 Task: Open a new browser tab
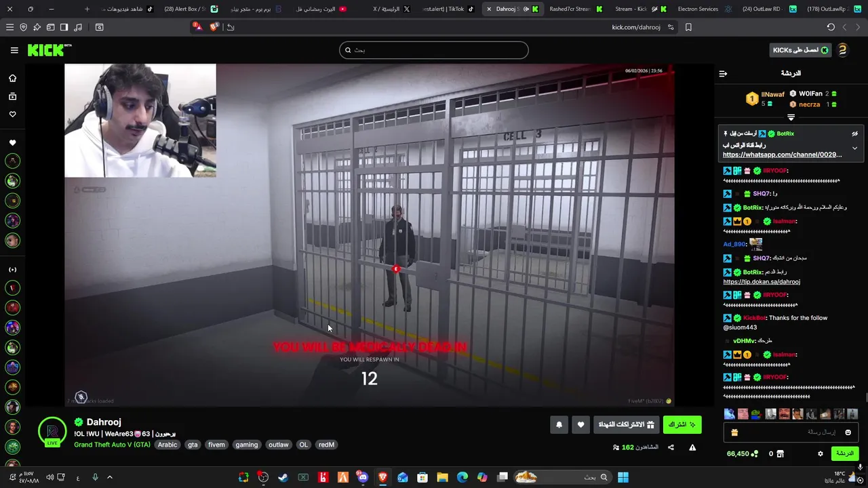87,9
